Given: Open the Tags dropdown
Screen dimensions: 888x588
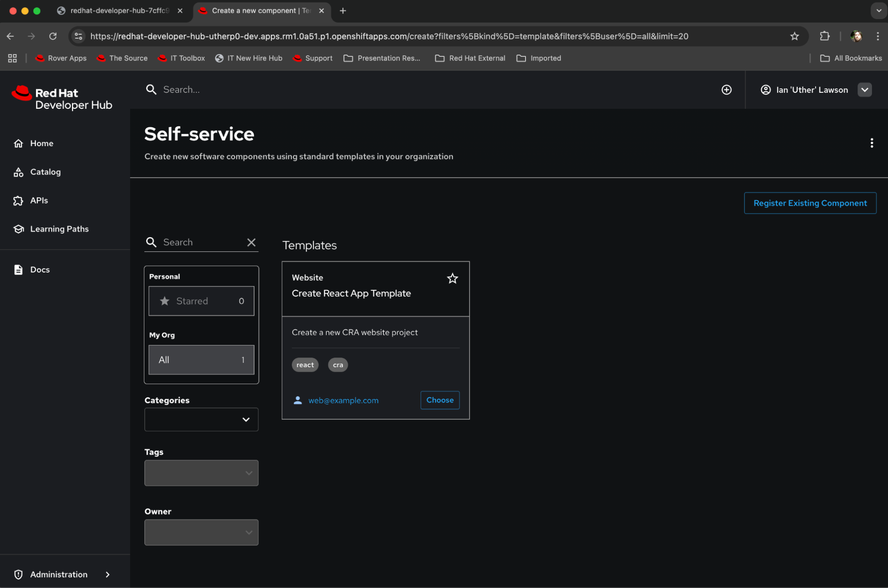Looking at the screenshot, I should point(201,473).
